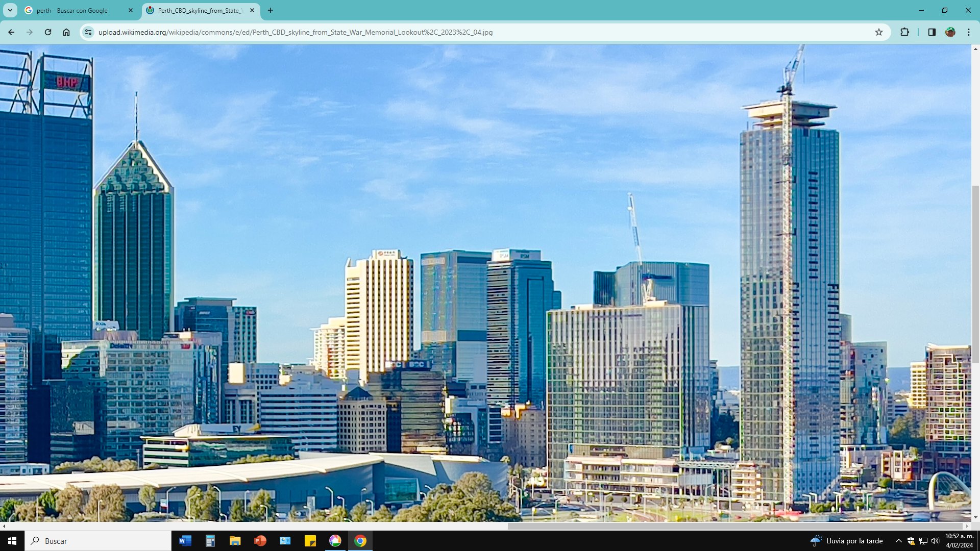Screen dimensions: 980x551
Task: Start PowerPoint from the taskbar
Action: 260,541
